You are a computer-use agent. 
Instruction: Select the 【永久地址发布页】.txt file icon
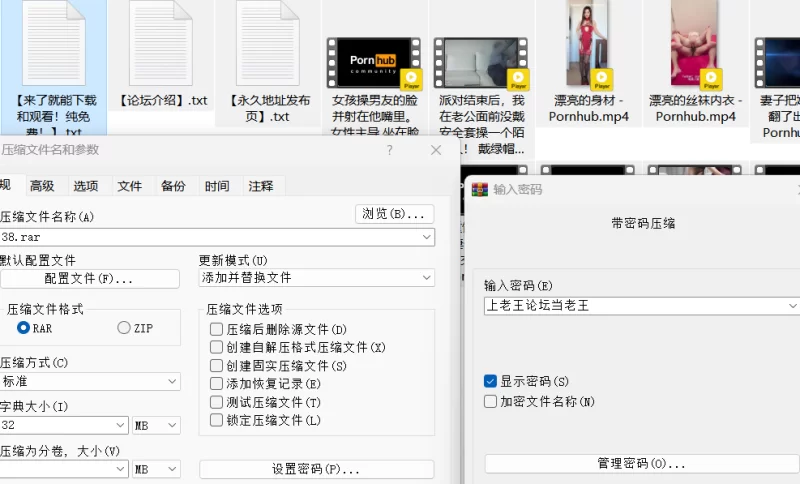click(x=267, y=43)
